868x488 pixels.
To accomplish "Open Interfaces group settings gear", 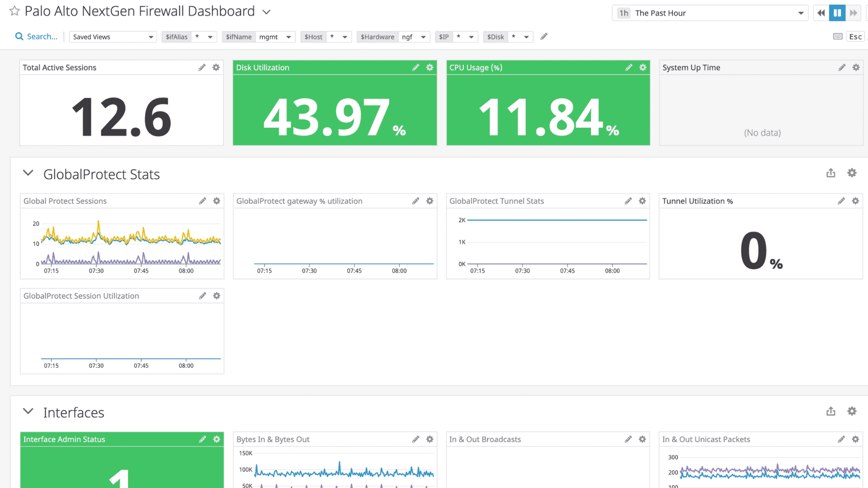I will [852, 412].
